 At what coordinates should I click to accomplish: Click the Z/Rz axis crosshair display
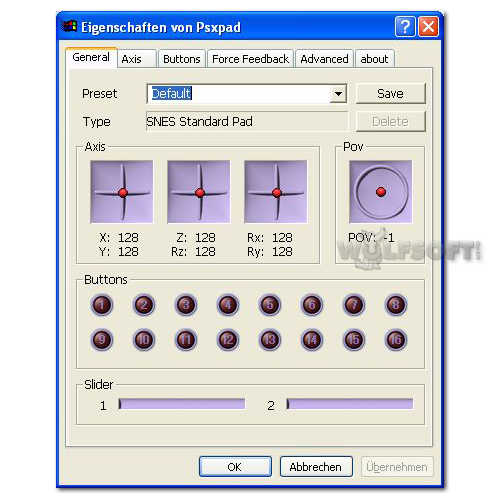[x=199, y=192]
